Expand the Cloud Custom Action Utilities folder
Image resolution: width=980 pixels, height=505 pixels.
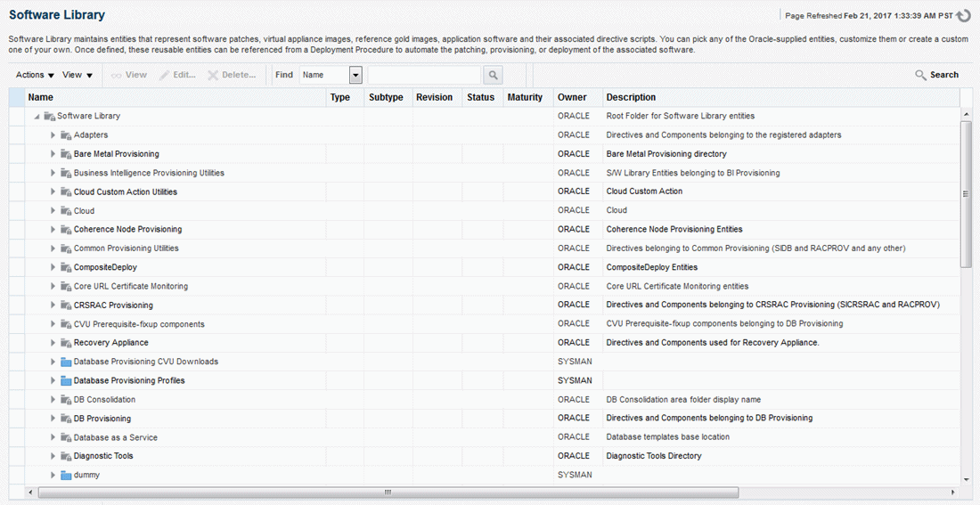[x=53, y=191]
